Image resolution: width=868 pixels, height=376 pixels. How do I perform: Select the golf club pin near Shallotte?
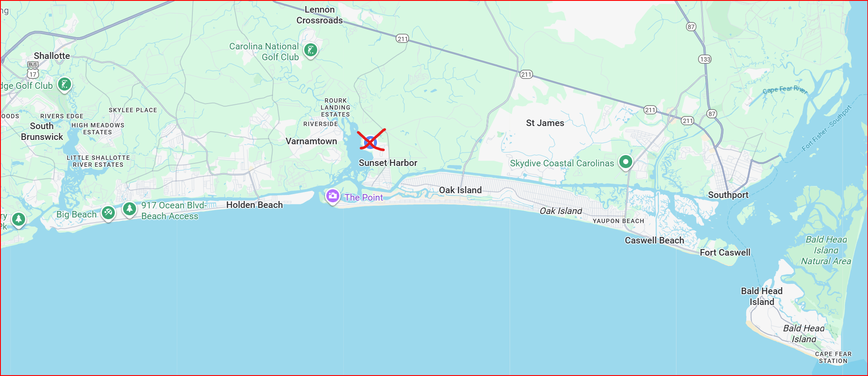(65, 84)
